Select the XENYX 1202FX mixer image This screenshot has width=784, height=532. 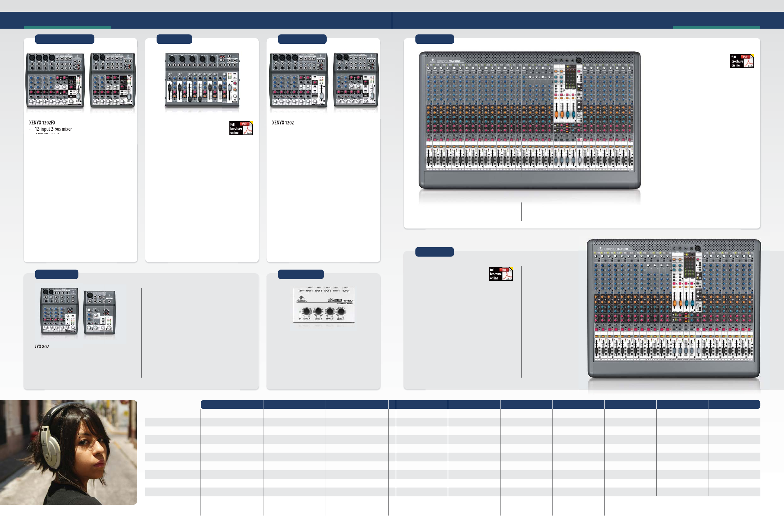pyautogui.click(x=55, y=81)
